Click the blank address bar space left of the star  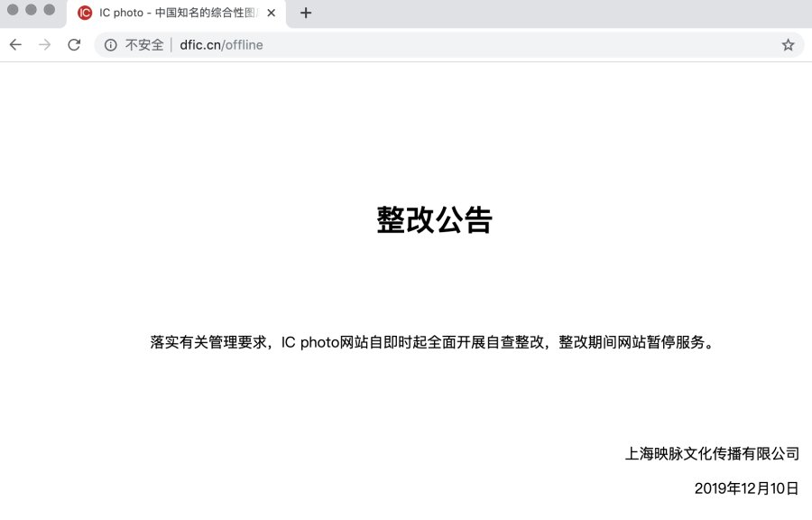click(x=541, y=45)
